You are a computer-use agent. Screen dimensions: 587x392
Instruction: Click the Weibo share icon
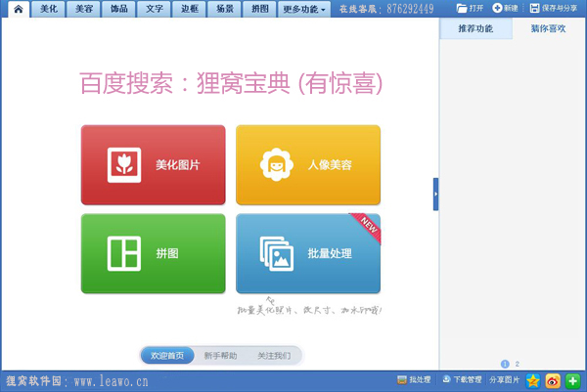click(553, 381)
